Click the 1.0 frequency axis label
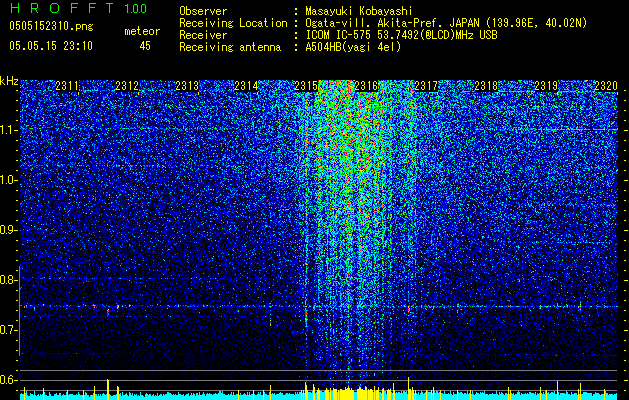The height and width of the screenshot is (400, 629). 9,180
